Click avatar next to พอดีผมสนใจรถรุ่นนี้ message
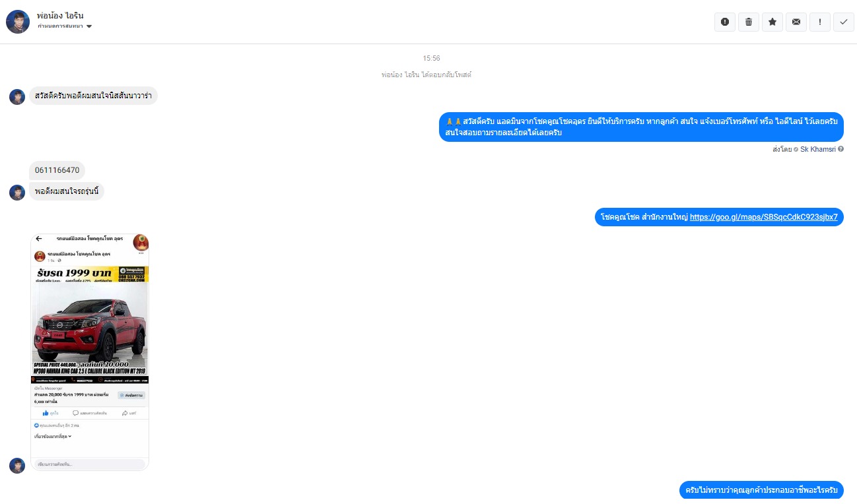The height and width of the screenshot is (504, 857). click(x=17, y=193)
